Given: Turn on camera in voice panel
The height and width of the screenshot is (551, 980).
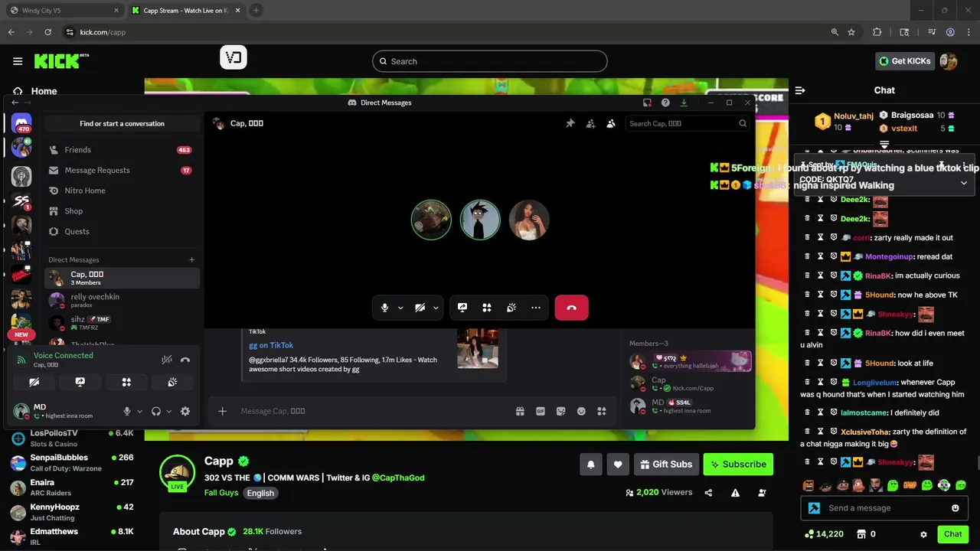Looking at the screenshot, I should (x=34, y=382).
